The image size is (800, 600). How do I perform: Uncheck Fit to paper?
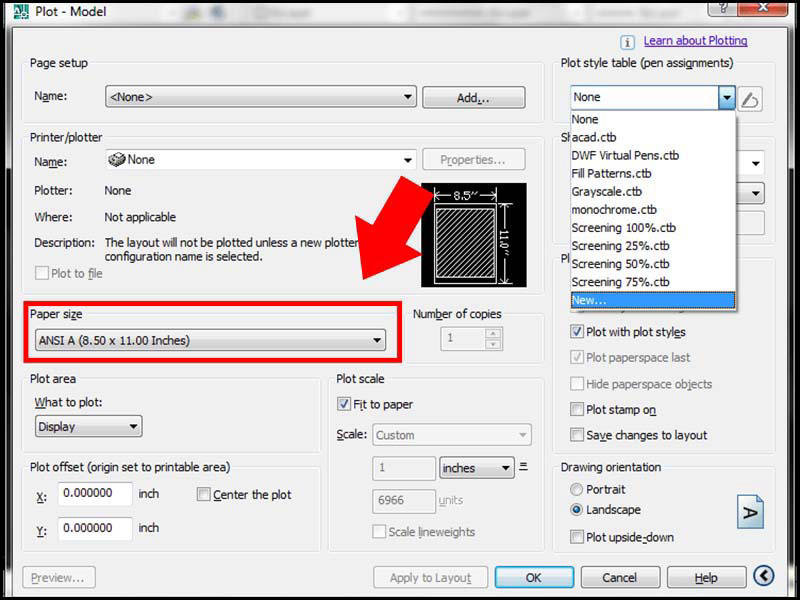(x=343, y=404)
